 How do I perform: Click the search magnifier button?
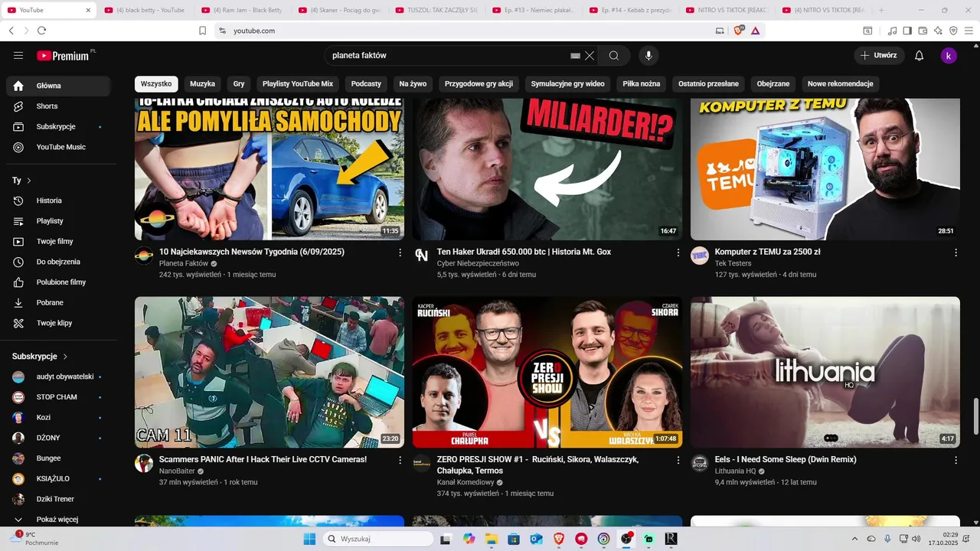coord(614,55)
